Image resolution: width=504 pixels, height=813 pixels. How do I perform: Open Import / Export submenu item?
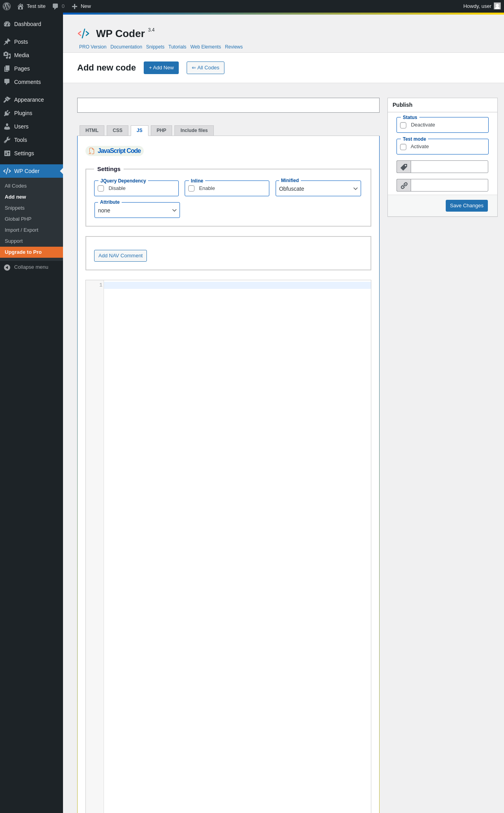click(31, 230)
